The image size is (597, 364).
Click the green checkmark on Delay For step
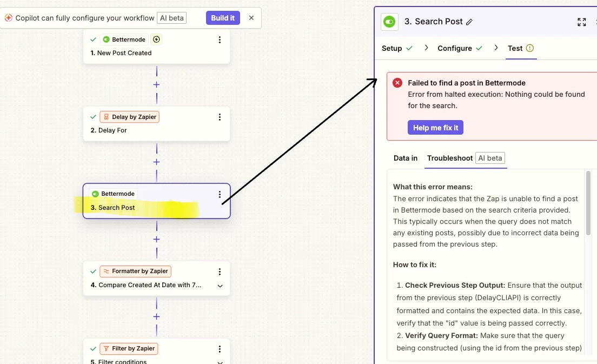[93, 116]
